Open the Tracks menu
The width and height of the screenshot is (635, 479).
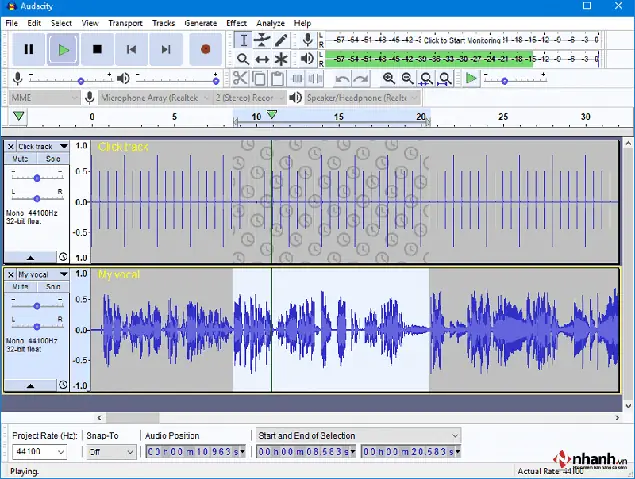pos(163,23)
